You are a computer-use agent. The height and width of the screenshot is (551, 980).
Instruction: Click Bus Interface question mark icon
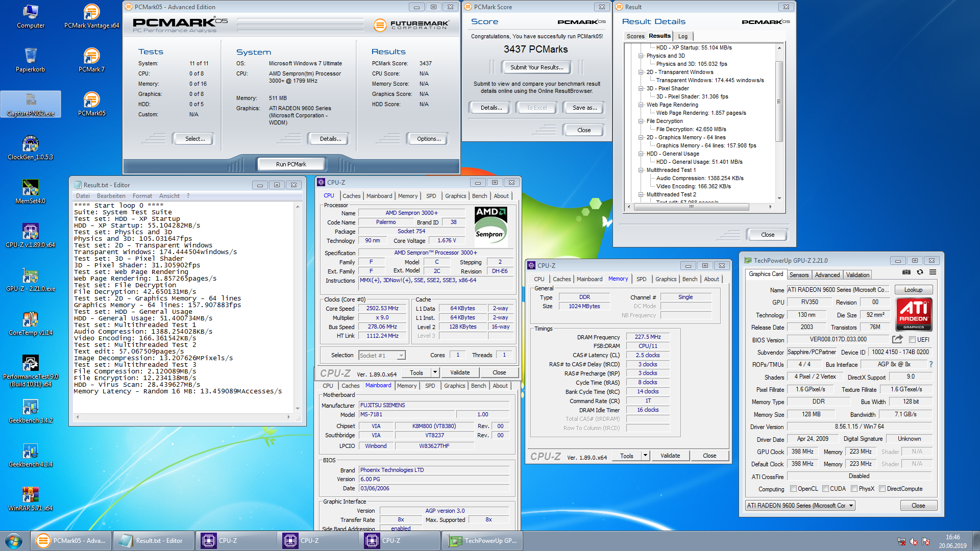tap(931, 364)
